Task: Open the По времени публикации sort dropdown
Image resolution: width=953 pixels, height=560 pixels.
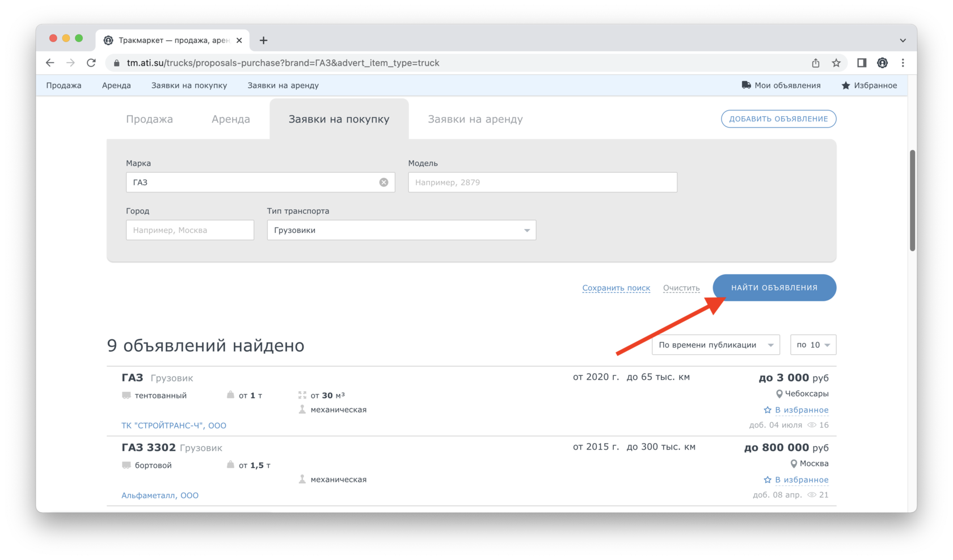Action: coord(716,345)
